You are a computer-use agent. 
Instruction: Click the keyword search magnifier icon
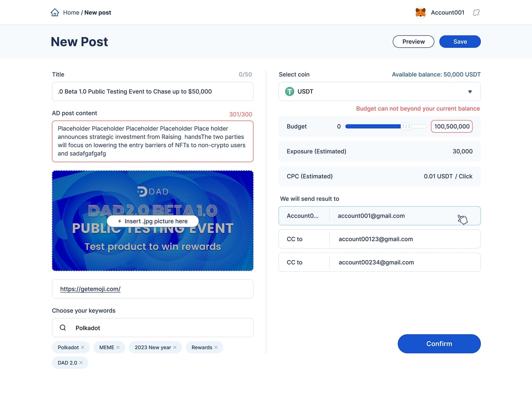pos(63,328)
